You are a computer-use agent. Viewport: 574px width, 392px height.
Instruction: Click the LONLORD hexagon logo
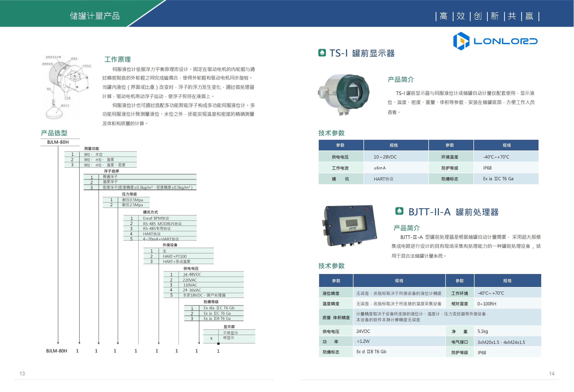461,41
